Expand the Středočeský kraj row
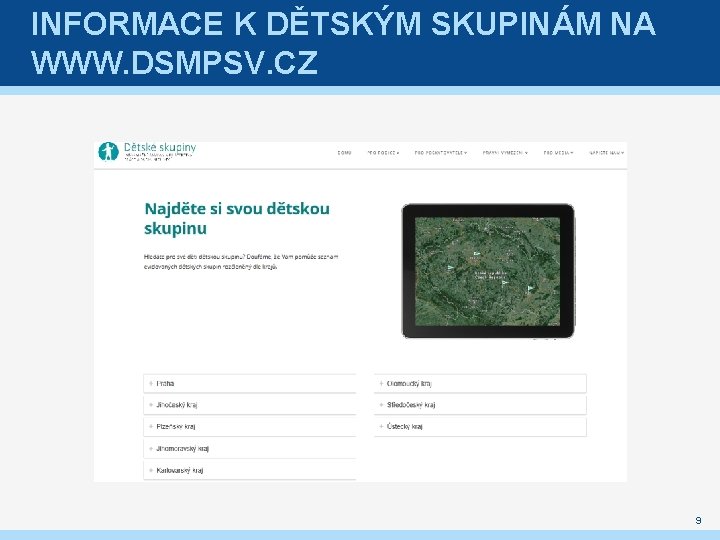Image resolution: width=720 pixels, height=540 pixels. [x=480, y=405]
